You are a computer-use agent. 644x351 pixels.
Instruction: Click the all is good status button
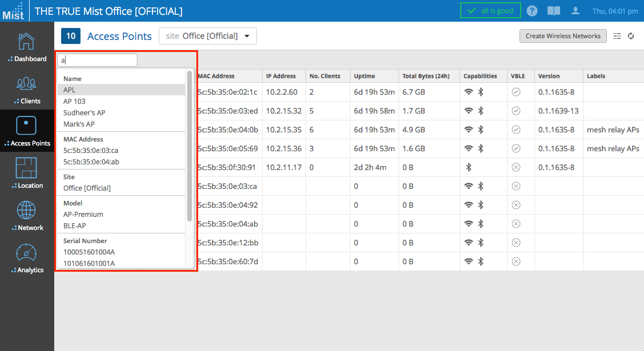tap(490, 11)
